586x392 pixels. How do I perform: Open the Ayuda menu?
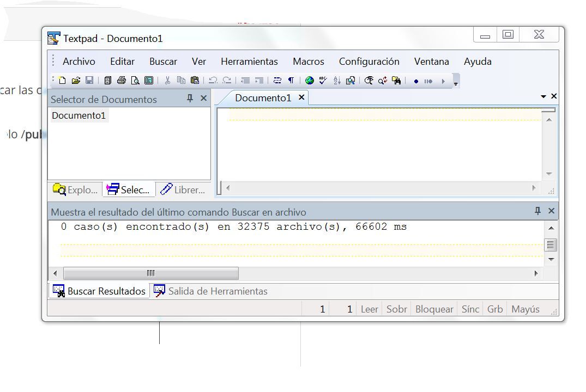pyautogui.click(x=478, y=61)
